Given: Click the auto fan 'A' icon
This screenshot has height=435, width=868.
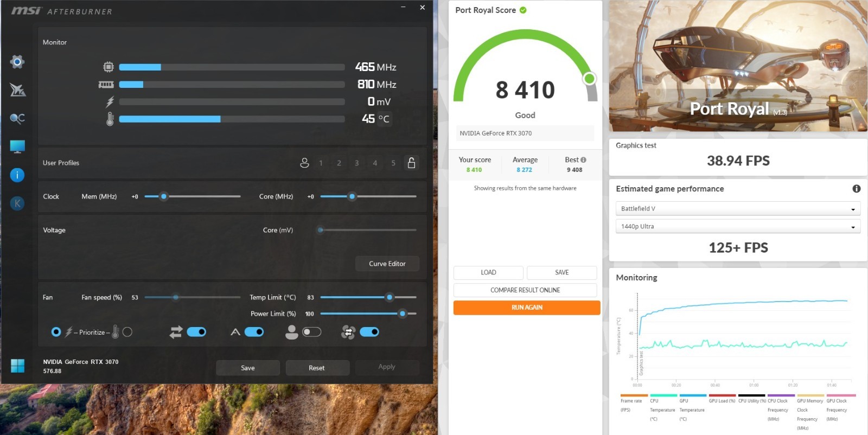Looking at the screenshot, I should pyautogui.click(x=235, y=332).
